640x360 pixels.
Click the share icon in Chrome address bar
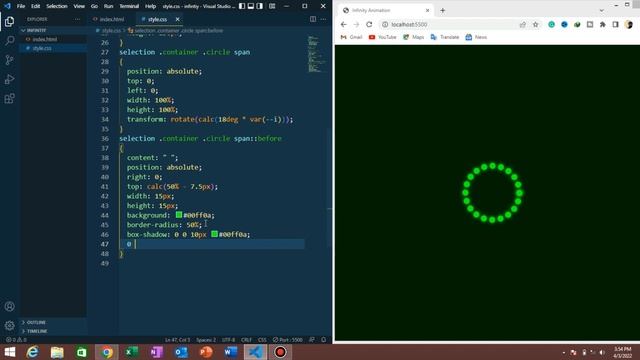pos(522,24)
